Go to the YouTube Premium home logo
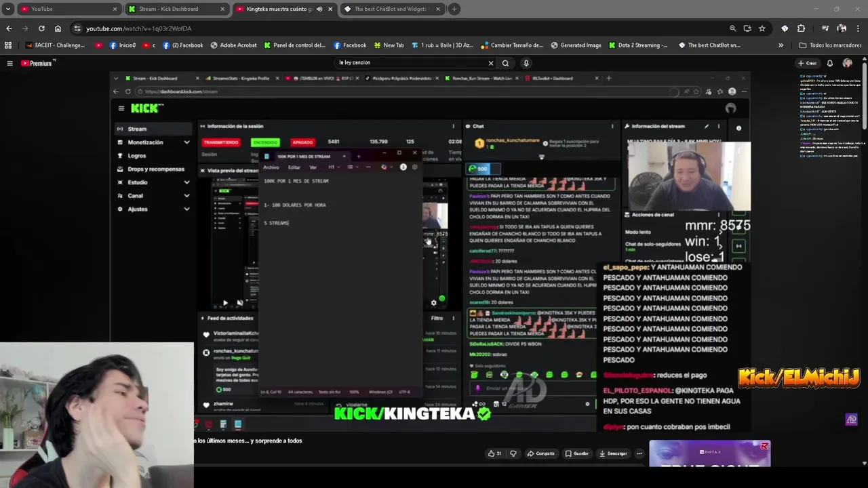 (37, 63)
